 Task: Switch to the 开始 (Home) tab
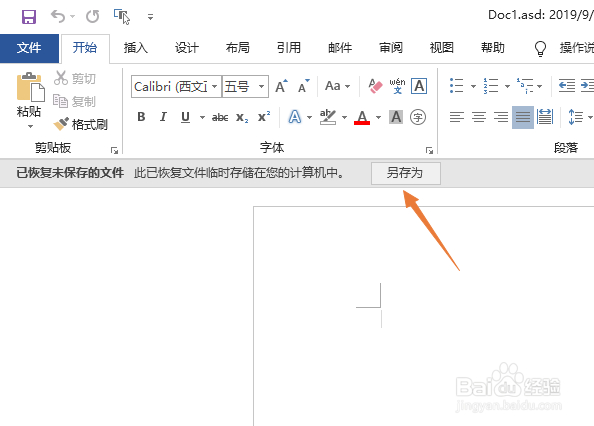(85, 48)
